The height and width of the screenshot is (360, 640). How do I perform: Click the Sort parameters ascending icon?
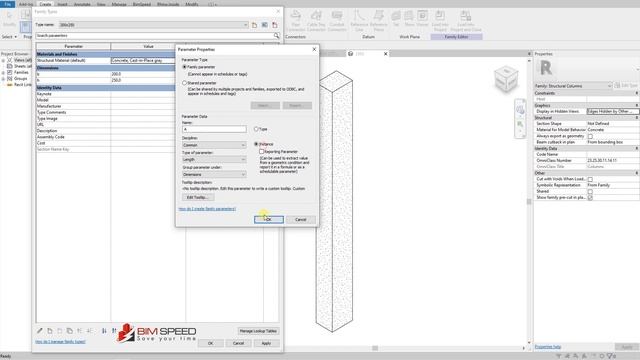104,331
